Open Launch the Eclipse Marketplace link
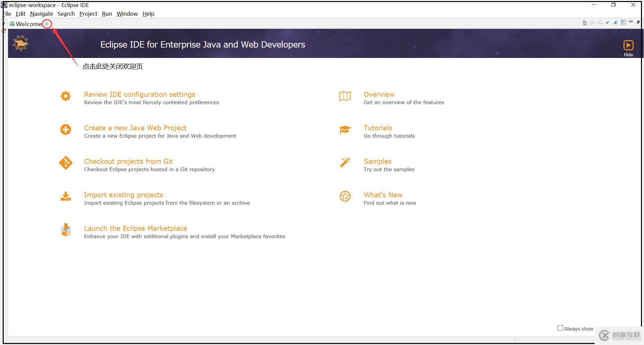Screen dimensions: 644x345 [136, 228]
